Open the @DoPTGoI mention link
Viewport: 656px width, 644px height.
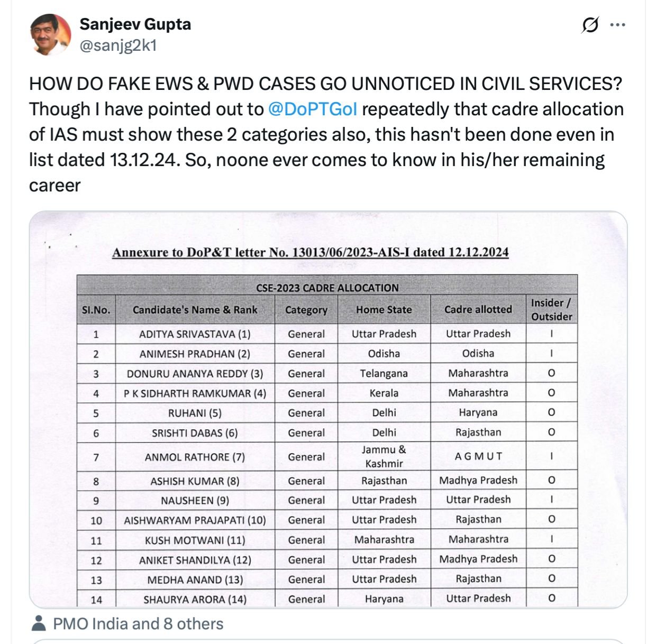312,109
